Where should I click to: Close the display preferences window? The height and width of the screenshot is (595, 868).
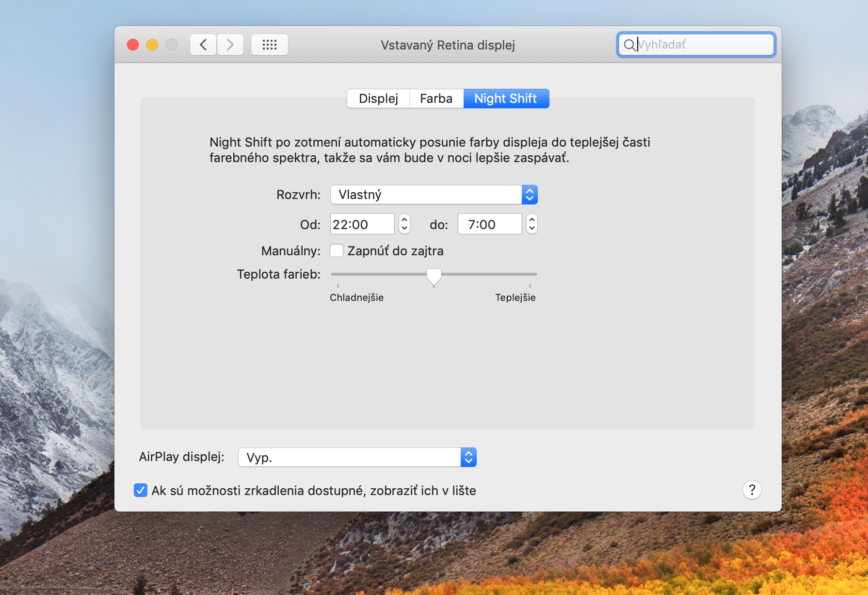(133, 45)
